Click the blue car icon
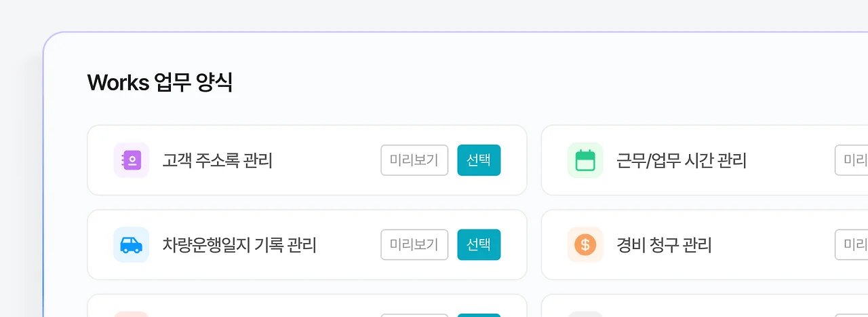This screenshot has height=317, width=868. [132, 244]
